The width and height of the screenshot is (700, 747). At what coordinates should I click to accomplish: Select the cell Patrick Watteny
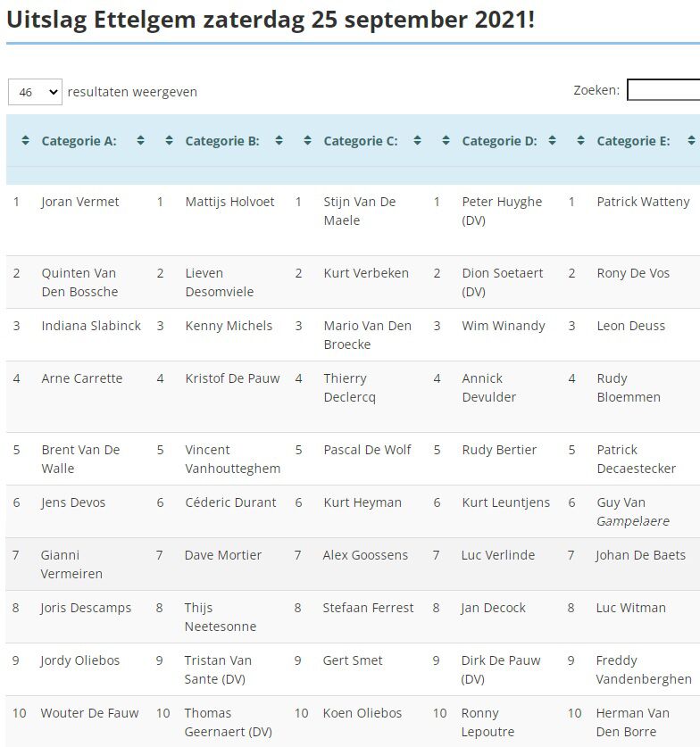point(643,202)
